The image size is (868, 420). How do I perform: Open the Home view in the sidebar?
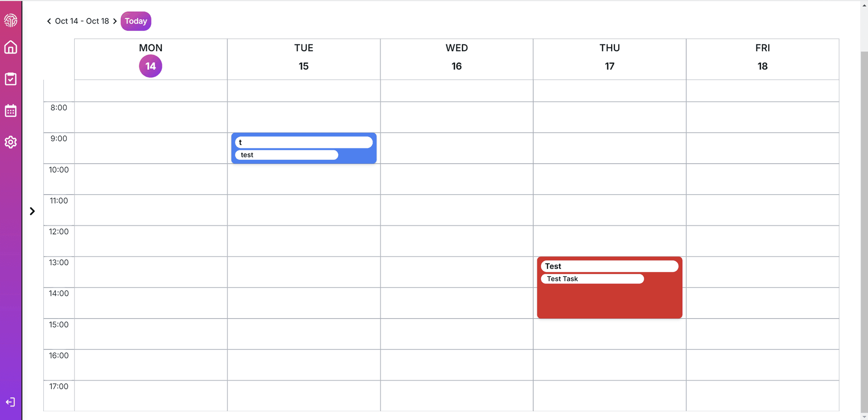click(10, 47)
